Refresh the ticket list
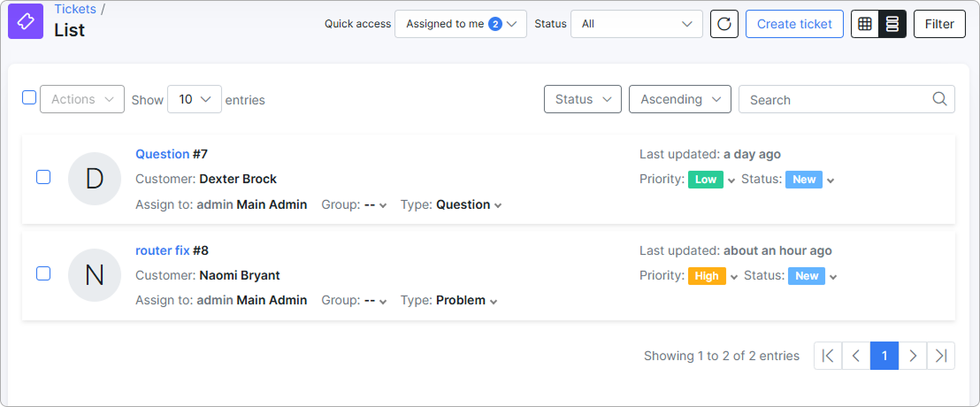 click(724, 24)
